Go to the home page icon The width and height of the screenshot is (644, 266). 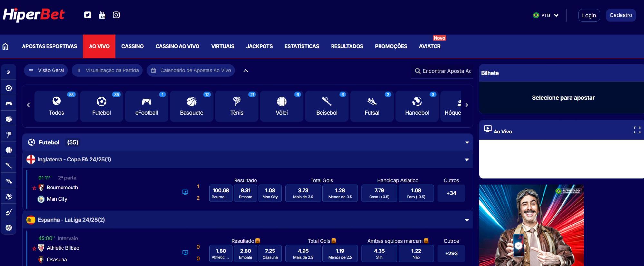(5, 46)
